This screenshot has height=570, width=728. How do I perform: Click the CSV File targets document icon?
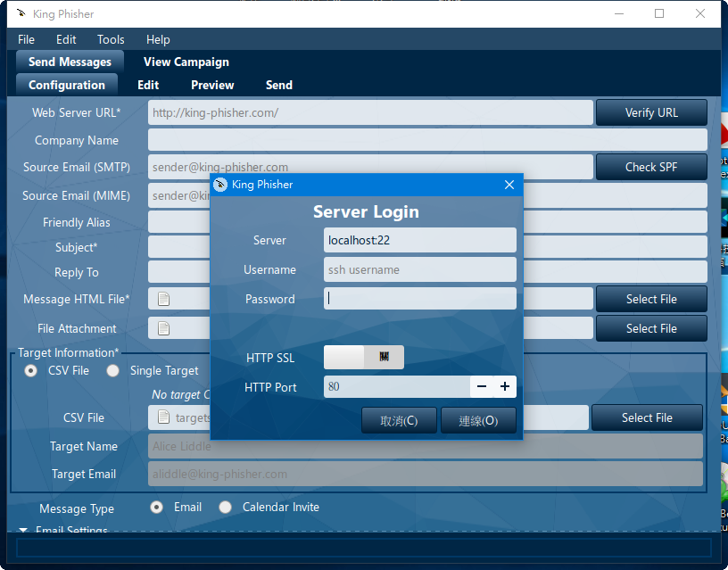[163, 417]
